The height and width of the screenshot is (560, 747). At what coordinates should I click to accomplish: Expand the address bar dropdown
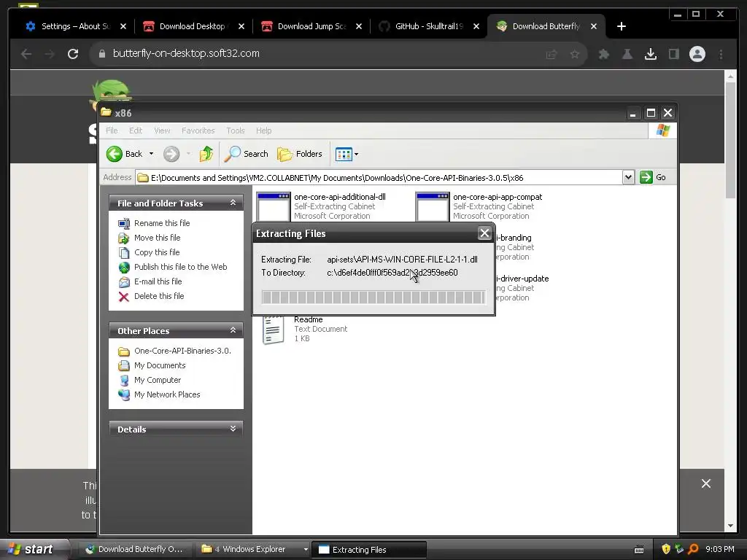pyautogui.click(x=628, y=178)
